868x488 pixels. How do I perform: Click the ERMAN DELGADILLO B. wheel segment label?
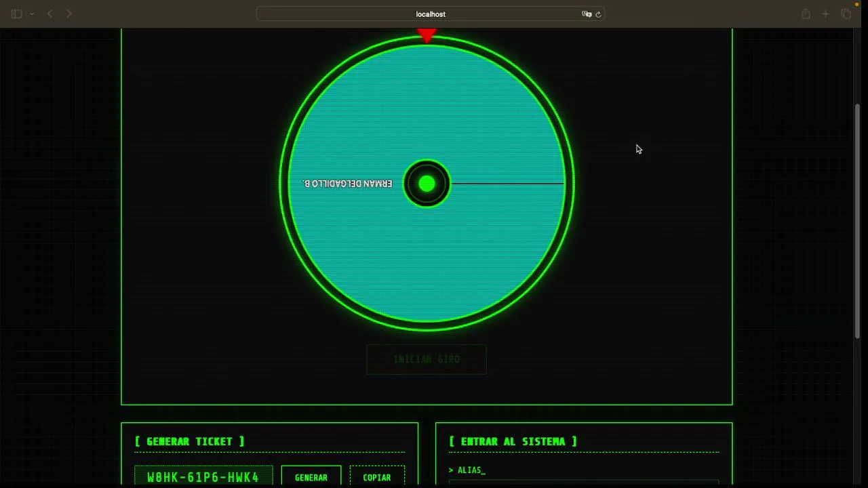(348, 184)
